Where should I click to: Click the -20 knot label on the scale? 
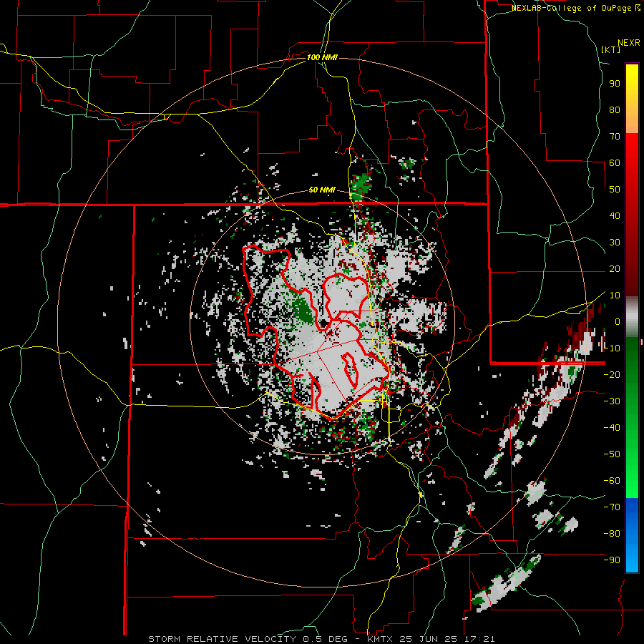[x=612, y=375]
